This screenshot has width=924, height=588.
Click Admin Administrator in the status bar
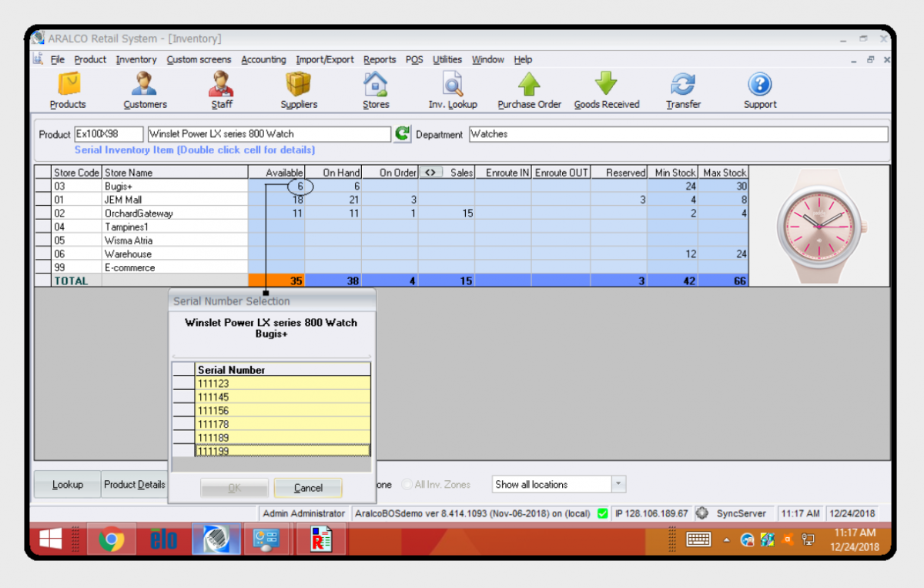(303, 513)
